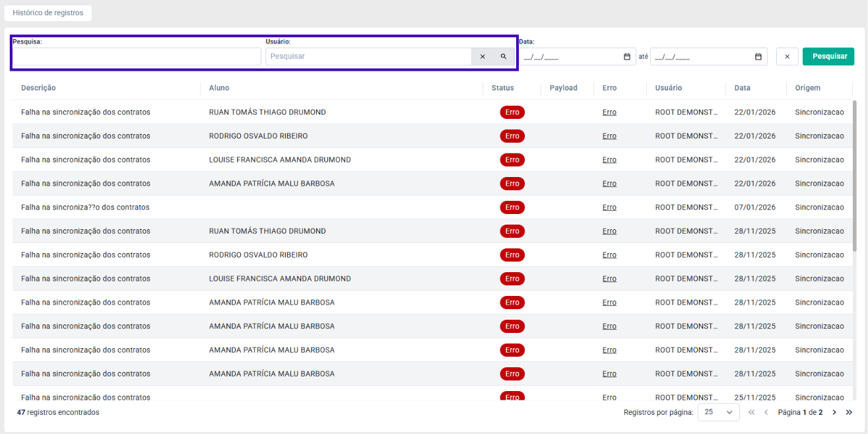Select RUAN TOMÁS THIAGO DRUMOND cell dated 28/11/2025
The height and width of the screenshot is (434, 868).
[x=267, y=231]
